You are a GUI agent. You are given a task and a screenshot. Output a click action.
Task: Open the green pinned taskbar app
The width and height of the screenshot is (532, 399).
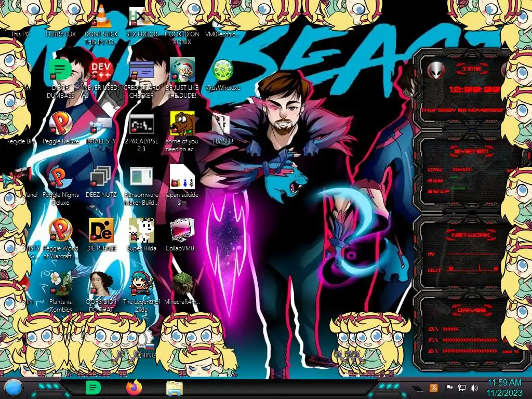(x=94, y=388)
